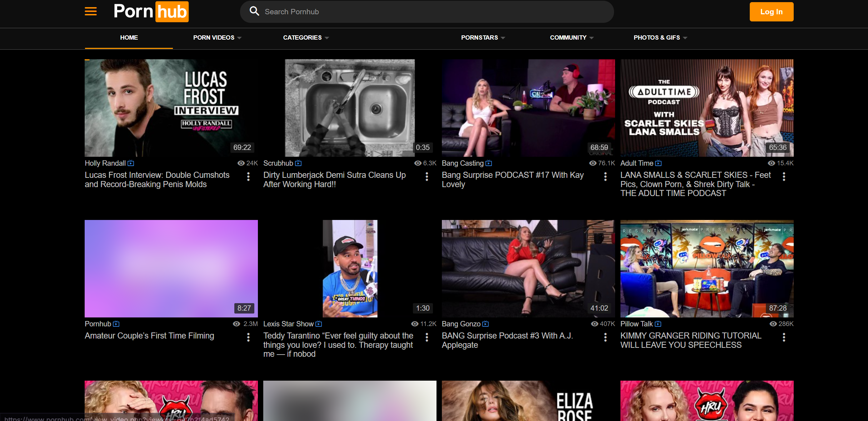
Task: Expand the Community dropdown
Action: coord(572,37)
